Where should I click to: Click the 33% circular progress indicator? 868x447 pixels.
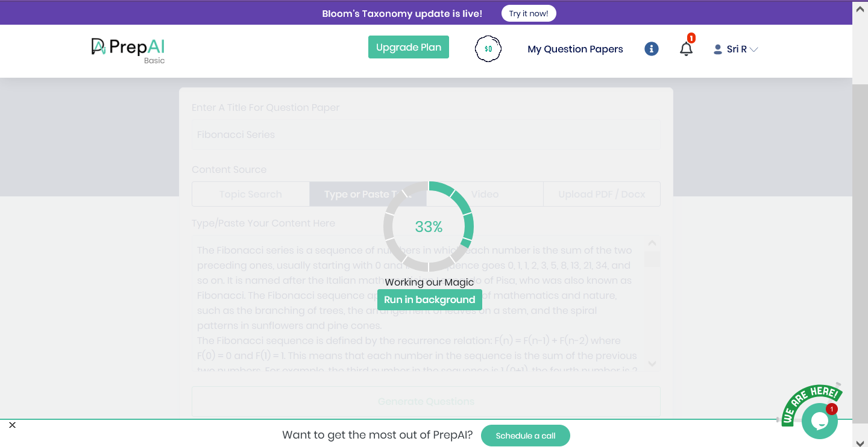click(x=429, y=227)
